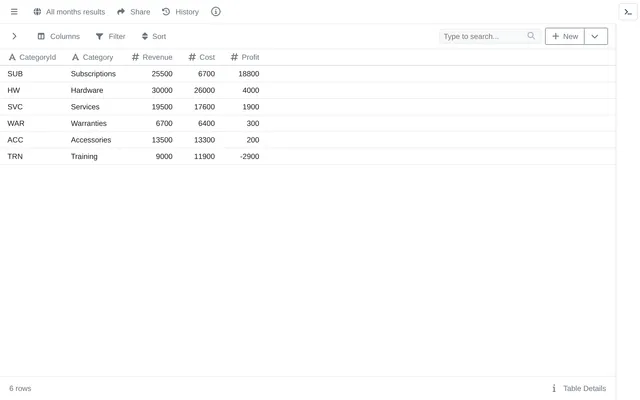This screenshot has height=400, width=640.
Task: Click the magnifier search icon
Action: coord(531,36)
